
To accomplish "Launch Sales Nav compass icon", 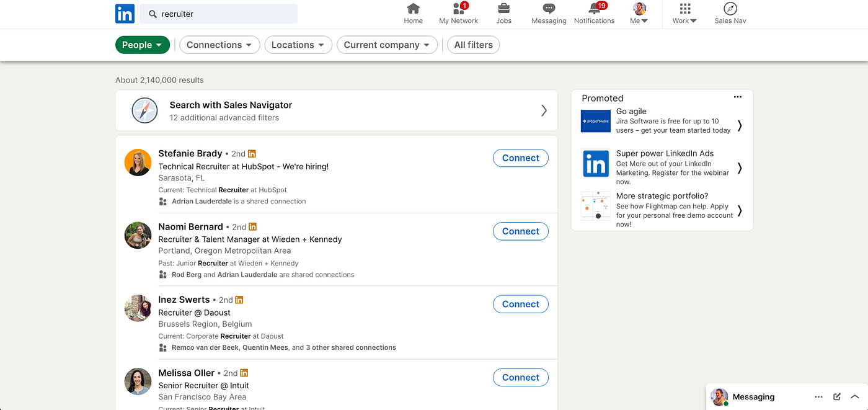I will pos(730,14).
